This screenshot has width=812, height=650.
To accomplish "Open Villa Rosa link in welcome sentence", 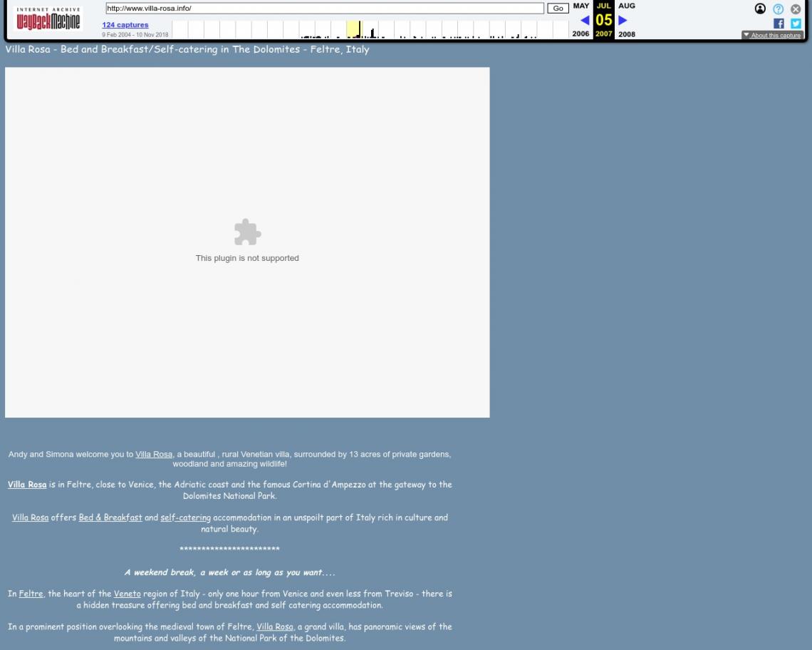I will tap(154, 454).
